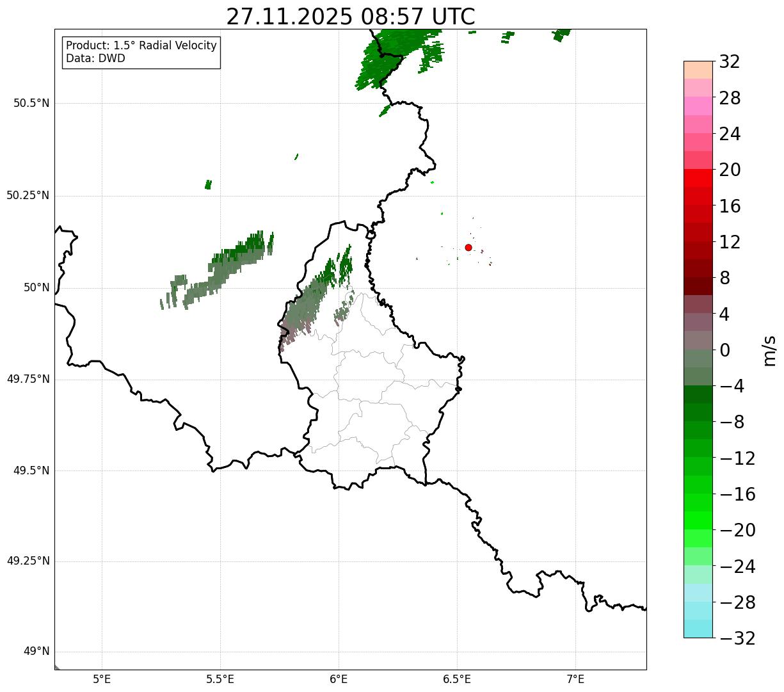Click the 49.75°N latitude label
This screenshot has height=692, width=784.
pyautogui.click(x=28, y=379)
